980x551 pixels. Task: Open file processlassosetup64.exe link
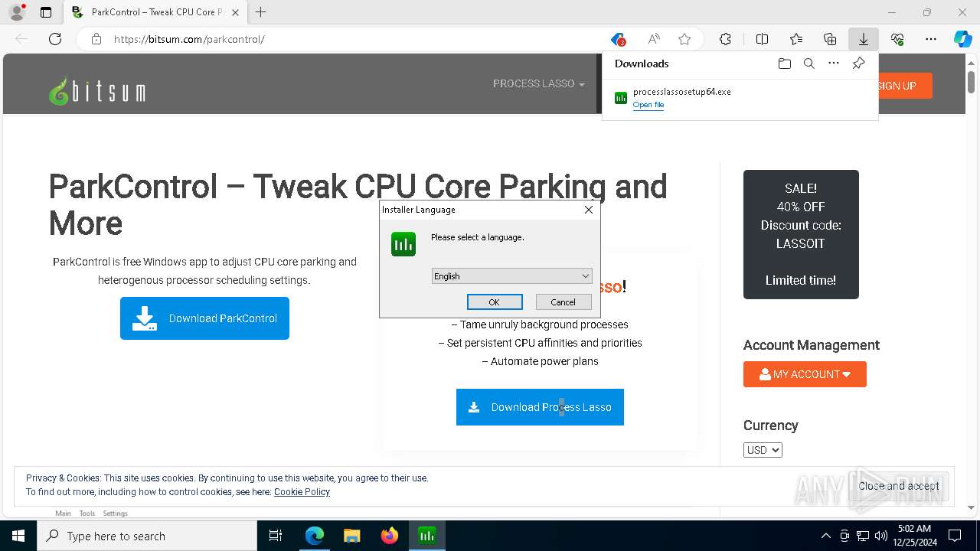[x=648, y=105]
